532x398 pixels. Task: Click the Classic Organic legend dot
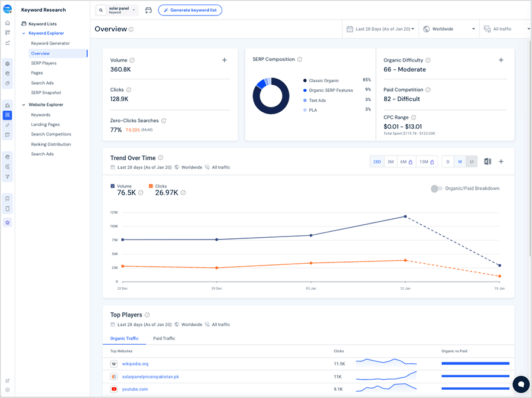304,81
